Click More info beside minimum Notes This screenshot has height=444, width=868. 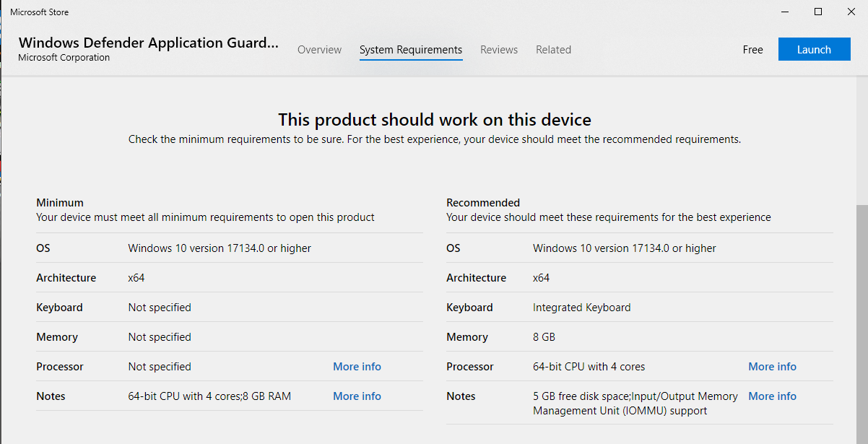357,396
